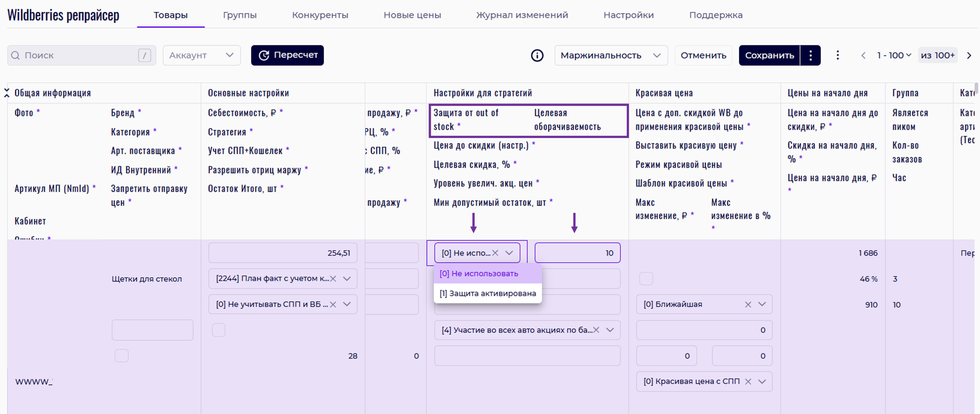Image resolution: width=980 pixels, height=414 pixels.
Task: Clear the Ближайшая selection with X
Action: point(747,304)
